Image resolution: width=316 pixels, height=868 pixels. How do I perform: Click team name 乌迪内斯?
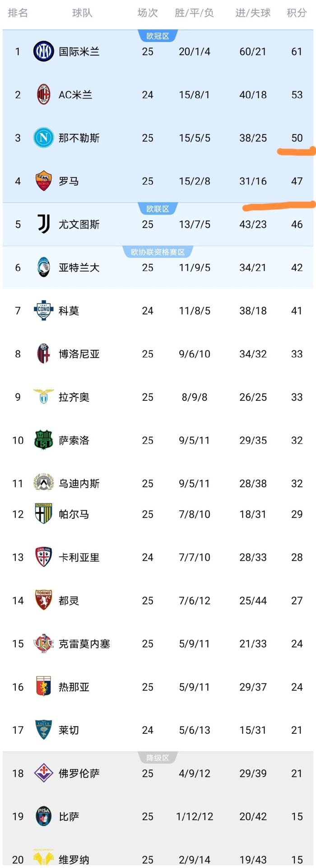coord(79,483)
